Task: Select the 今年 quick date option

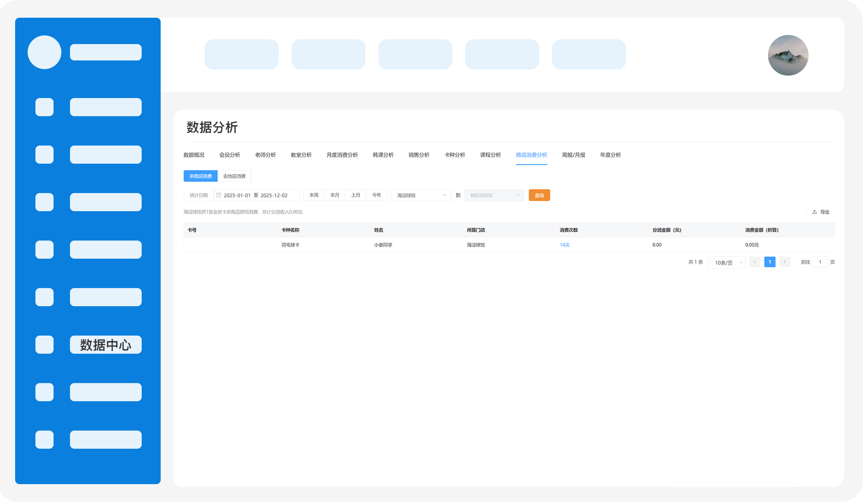Action: [x=377, y=195]
